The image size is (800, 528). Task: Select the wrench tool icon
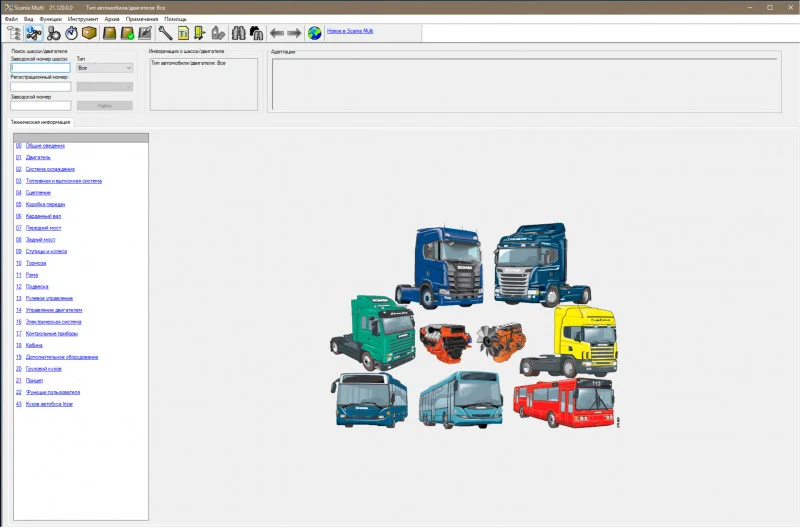point(165,34)
